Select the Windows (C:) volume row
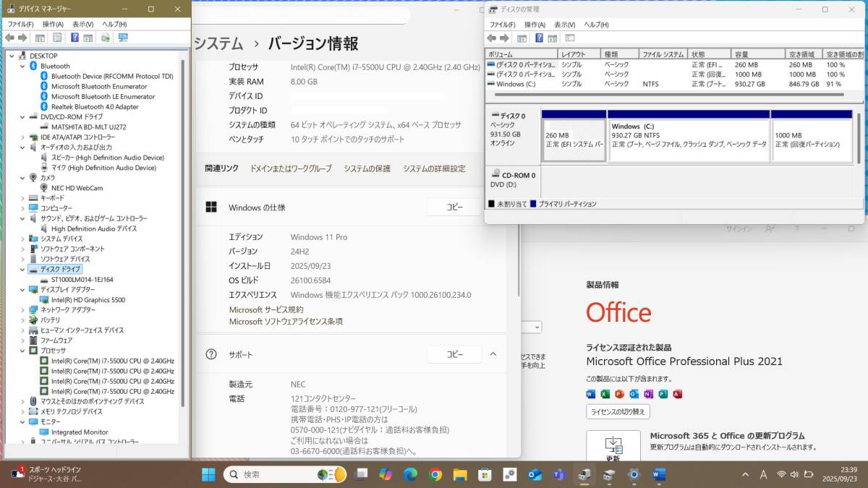868x488 pixels. (676, 84)
